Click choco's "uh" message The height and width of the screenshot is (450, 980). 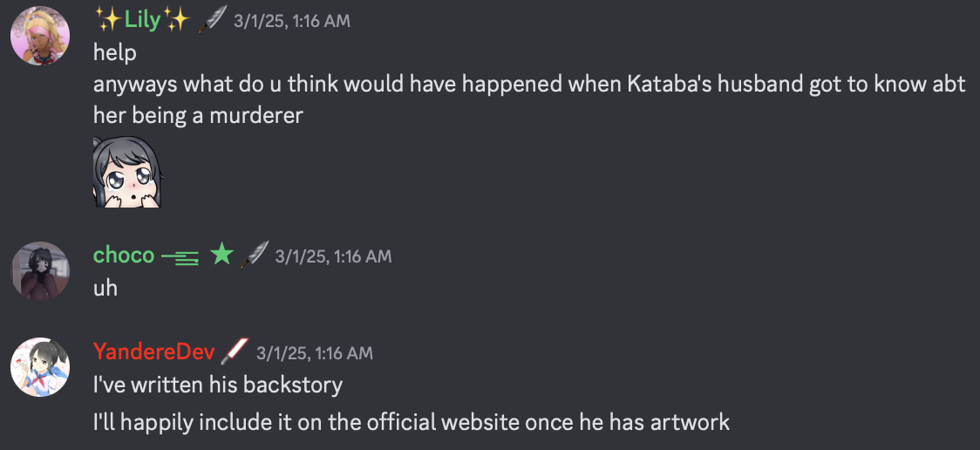click(105, 288)
